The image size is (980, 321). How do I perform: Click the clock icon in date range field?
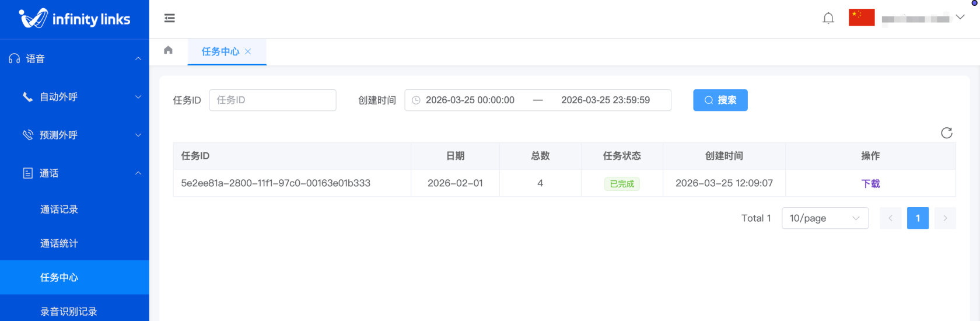pos(416,100)
